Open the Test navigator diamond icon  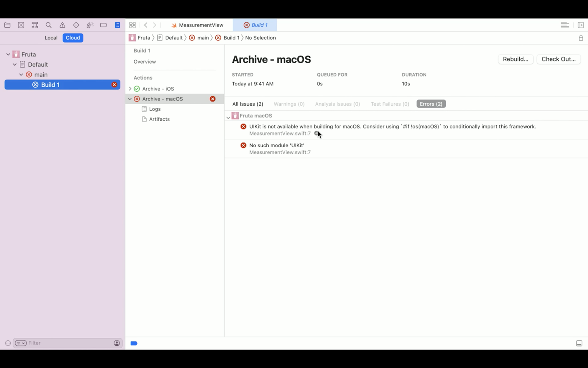tap(76, 25)
